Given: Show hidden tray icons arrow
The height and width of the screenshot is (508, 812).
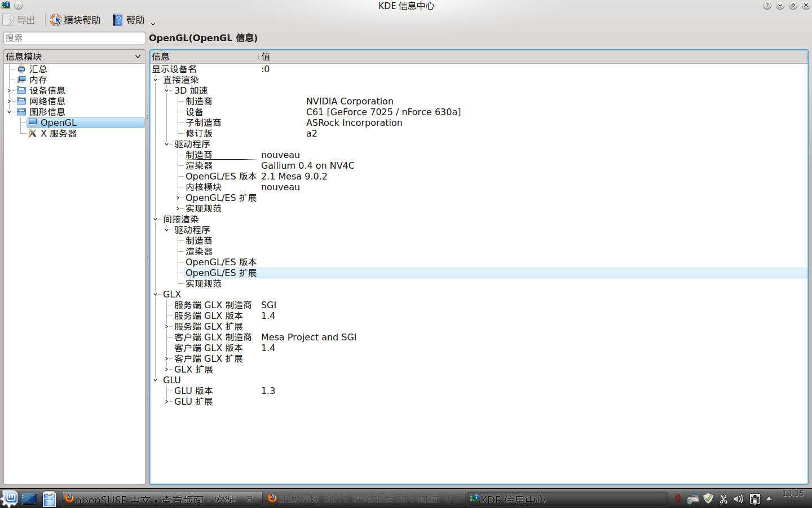Looking at the screenshot, I should point(769,499).
